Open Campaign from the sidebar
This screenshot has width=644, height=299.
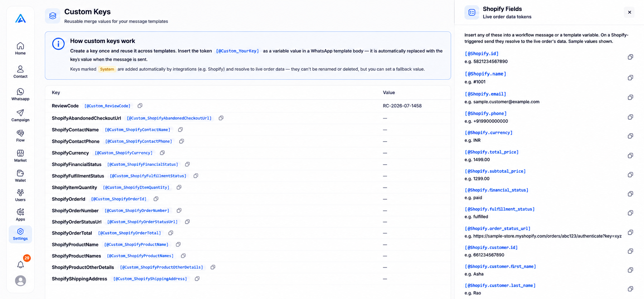click(20, 115)
